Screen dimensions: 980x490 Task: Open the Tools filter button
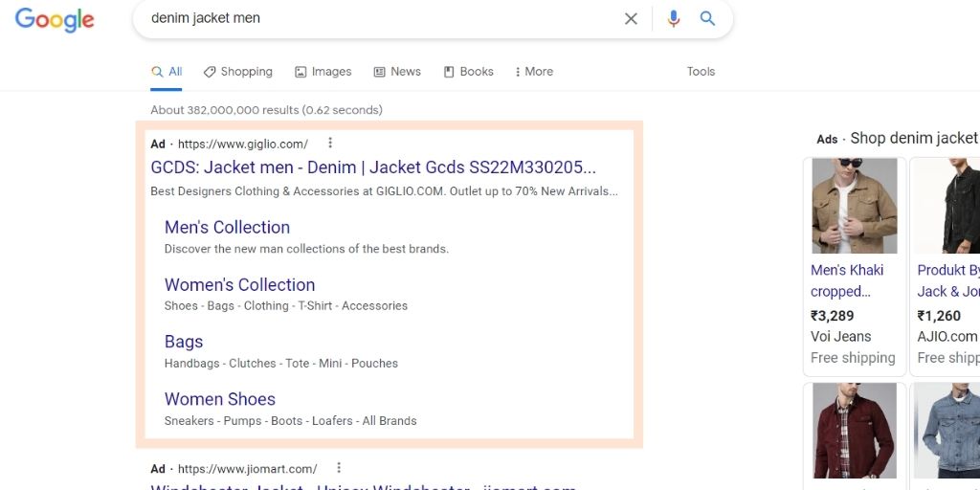click(x=701, y=72)
